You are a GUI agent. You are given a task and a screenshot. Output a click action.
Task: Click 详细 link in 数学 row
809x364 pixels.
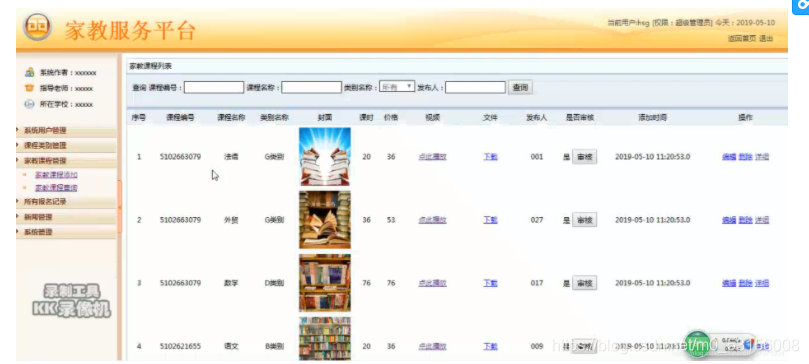coord(762,283)
